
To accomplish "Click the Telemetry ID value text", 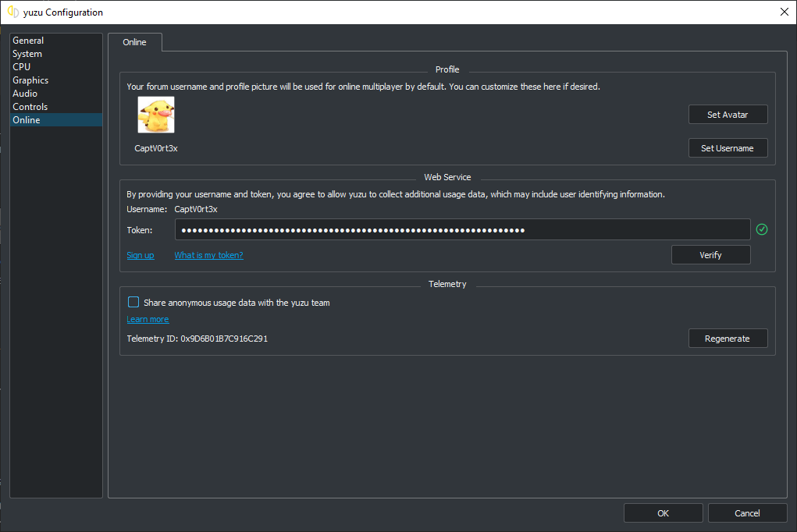I will [224, 339].
